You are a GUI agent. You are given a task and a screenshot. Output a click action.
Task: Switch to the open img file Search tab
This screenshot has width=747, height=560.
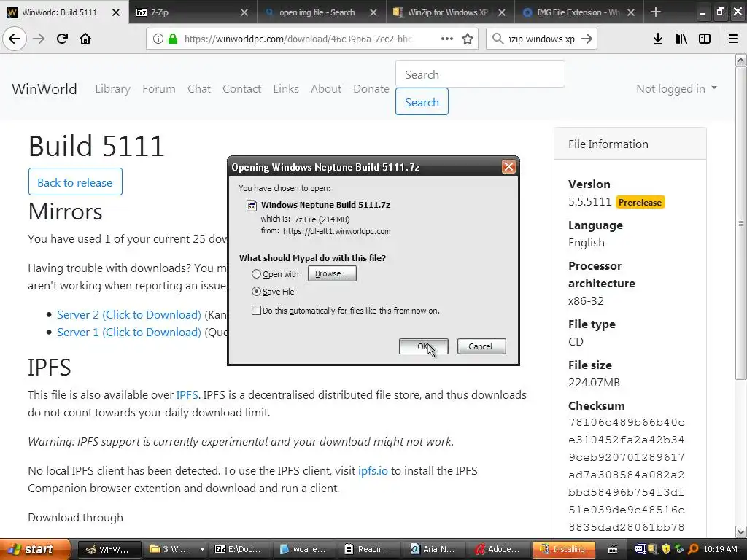point(322,12)
